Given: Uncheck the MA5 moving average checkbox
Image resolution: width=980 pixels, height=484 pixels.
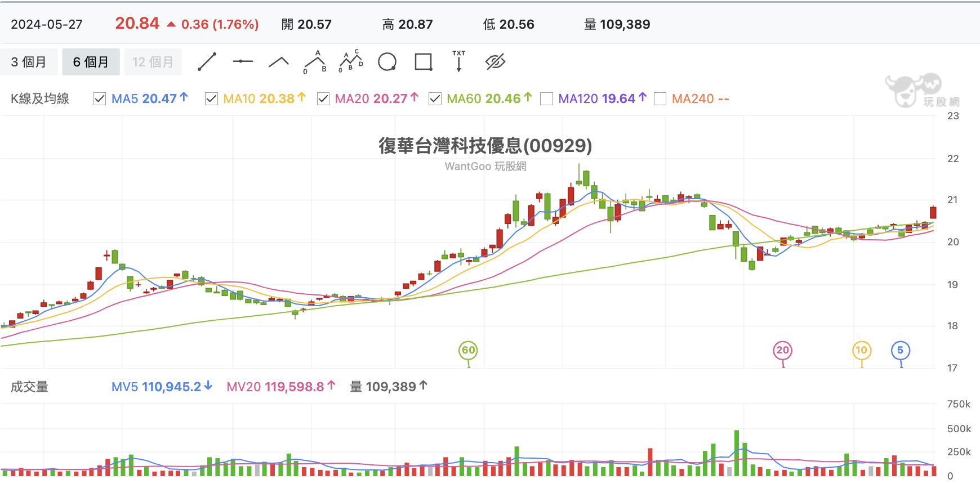Looking at the screenshot, I should [x=100, y=99].
